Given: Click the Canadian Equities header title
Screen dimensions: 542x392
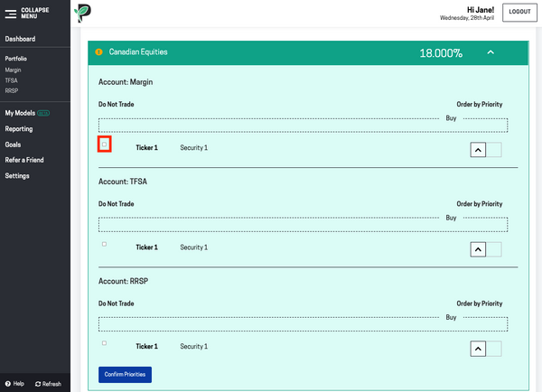Looking at the screenshot, I should [138, 51].
